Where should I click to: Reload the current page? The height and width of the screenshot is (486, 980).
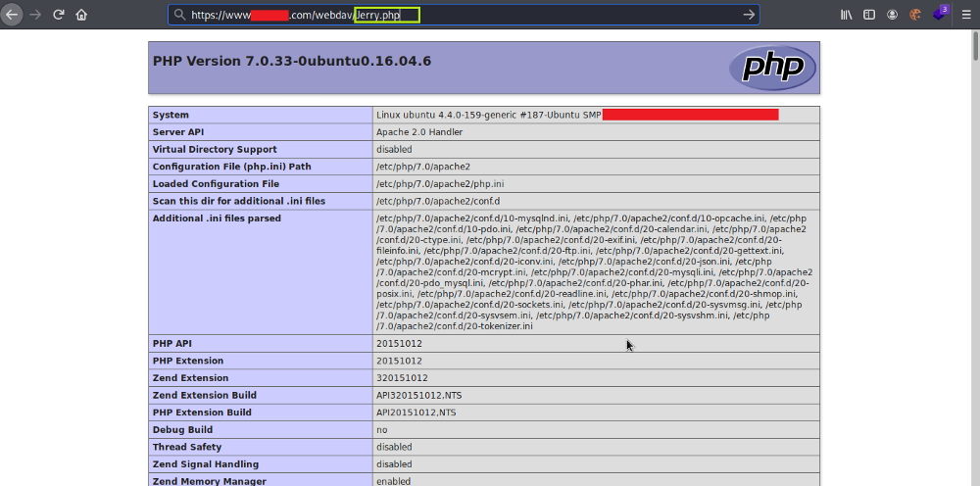(58, 15)
